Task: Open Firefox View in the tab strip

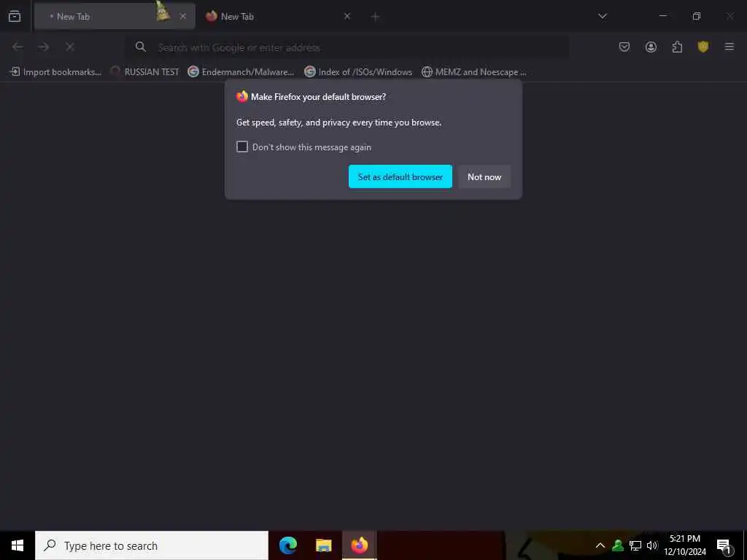Action: (x=15, y=16)
